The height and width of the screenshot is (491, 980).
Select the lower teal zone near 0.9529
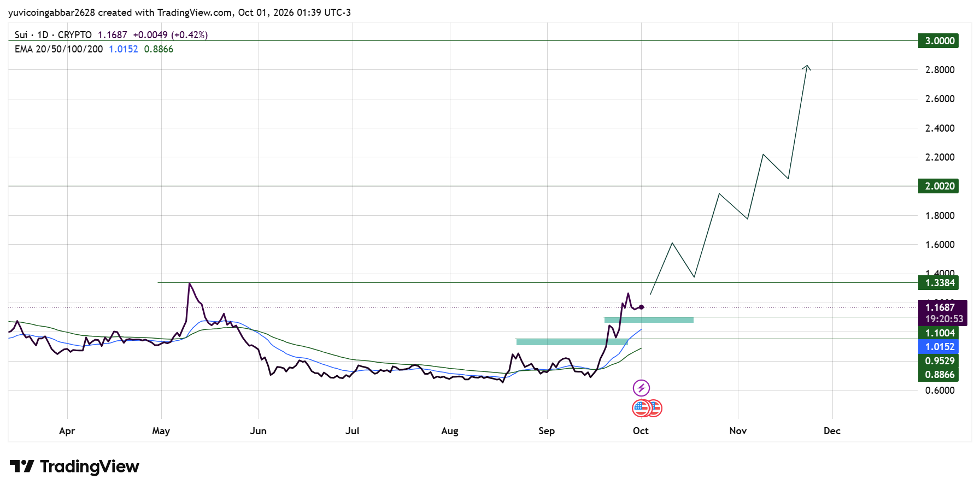572,342
